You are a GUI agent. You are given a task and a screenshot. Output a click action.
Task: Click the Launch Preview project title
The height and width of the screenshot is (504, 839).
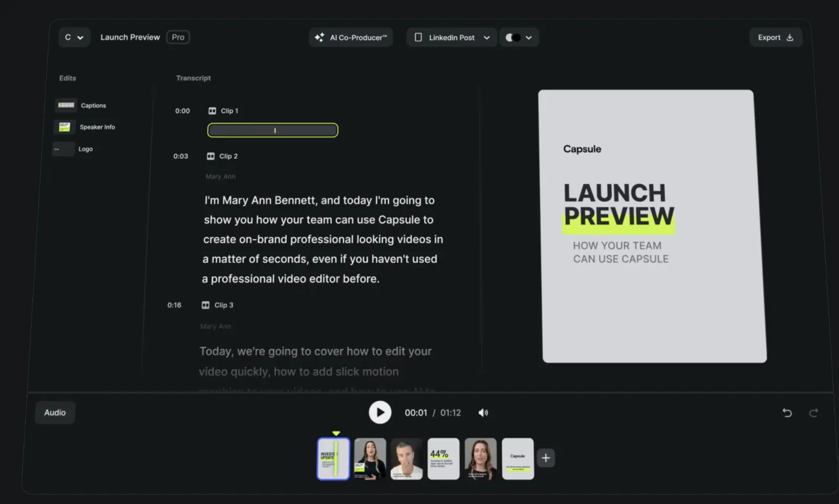(x=130, y=37)
